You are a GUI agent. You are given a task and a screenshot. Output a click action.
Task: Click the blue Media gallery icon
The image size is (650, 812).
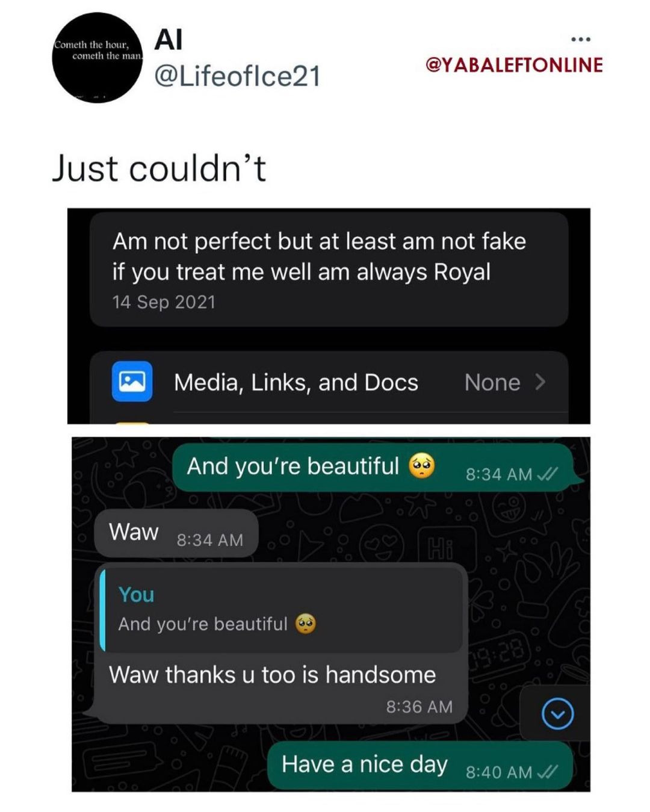[132, 382]
